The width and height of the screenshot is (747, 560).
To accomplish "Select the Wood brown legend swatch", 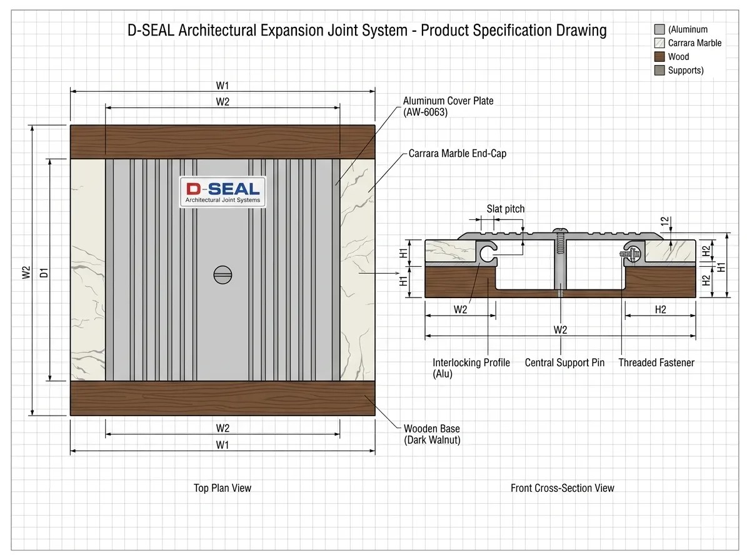I will (x=659, y=57).
